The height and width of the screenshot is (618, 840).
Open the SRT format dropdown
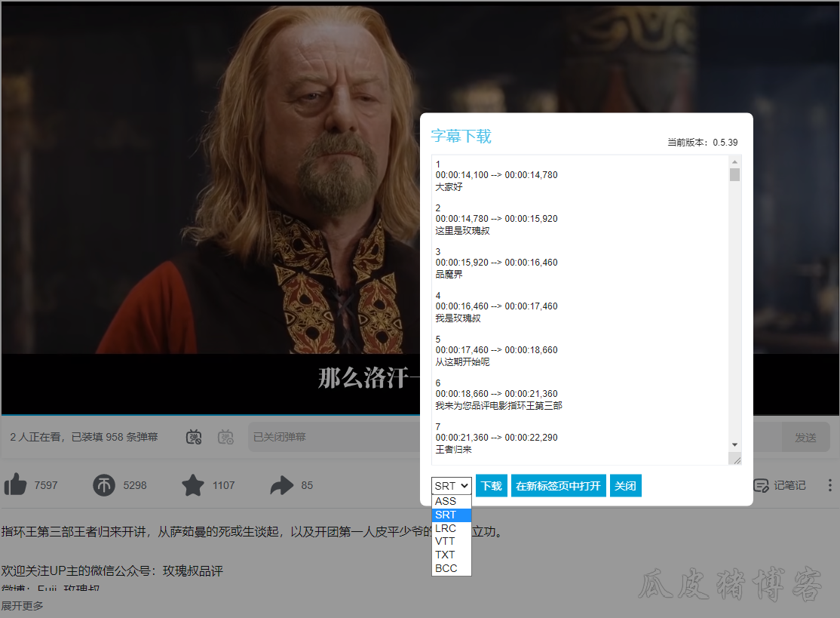[x=451, y=486]
